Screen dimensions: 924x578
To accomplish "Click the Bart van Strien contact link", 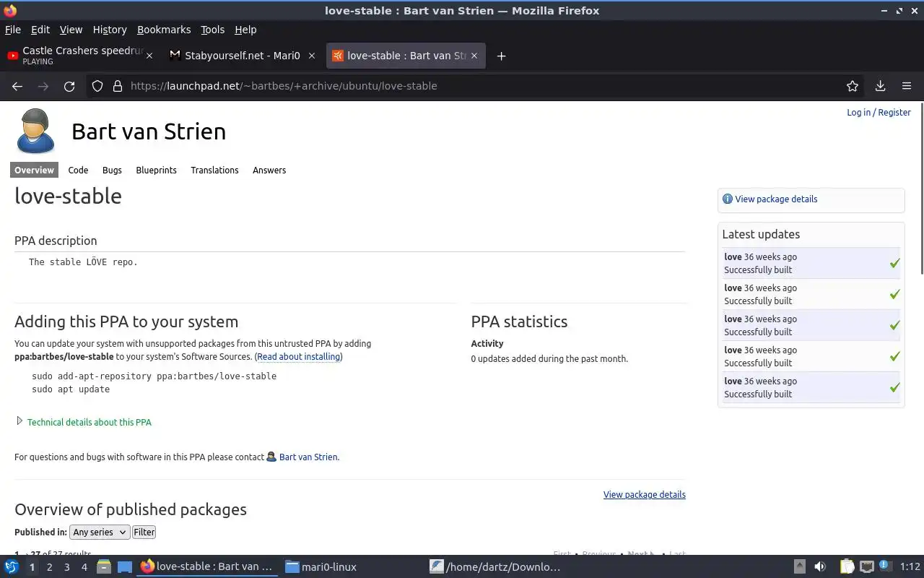I will [308, 457].
